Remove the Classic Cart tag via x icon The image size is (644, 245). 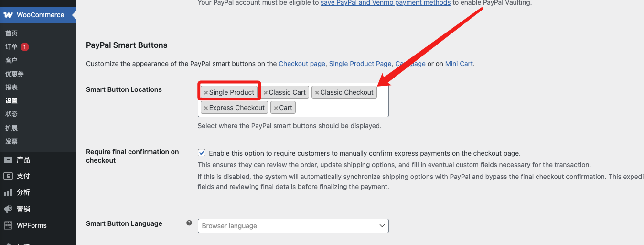coord(266,93)
